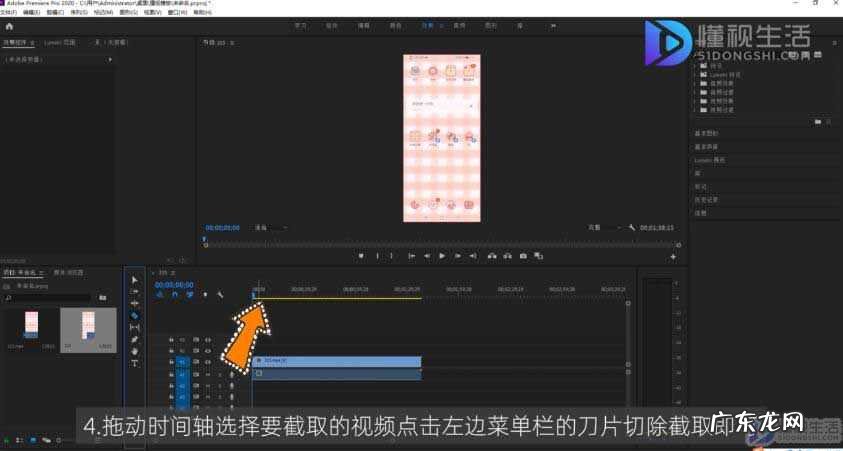Viewport: 843px width, 451px height.
Task: Toggle nest-sequence insert mode in timeline header
Action: click(x=160, y=295)
